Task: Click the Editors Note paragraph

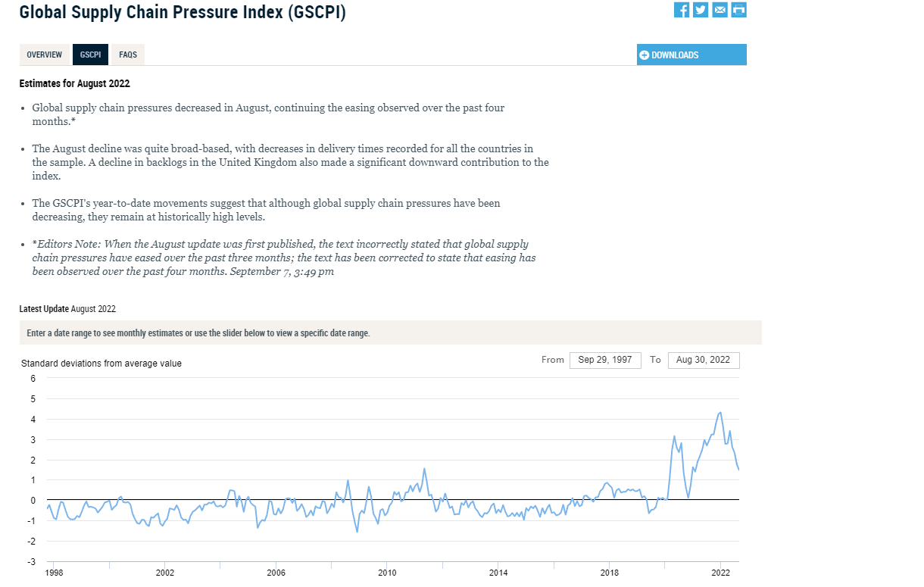Action: [284, 258]
